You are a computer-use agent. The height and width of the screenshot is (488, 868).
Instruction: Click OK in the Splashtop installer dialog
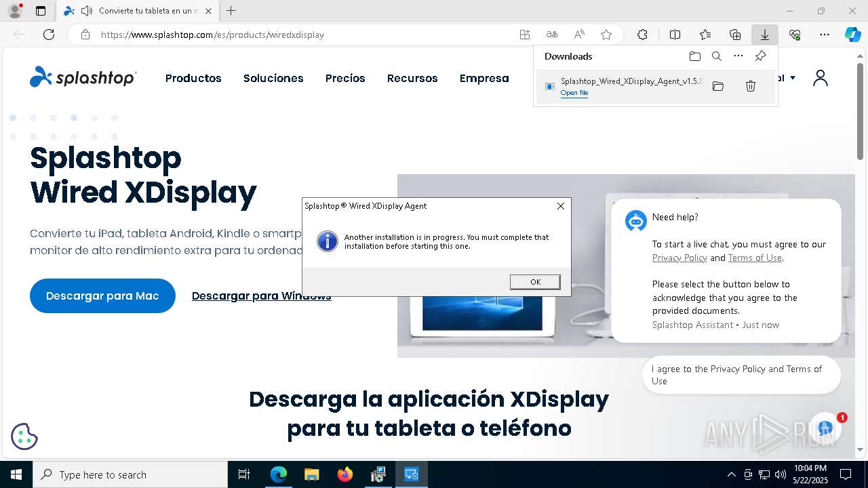point(535,282)
